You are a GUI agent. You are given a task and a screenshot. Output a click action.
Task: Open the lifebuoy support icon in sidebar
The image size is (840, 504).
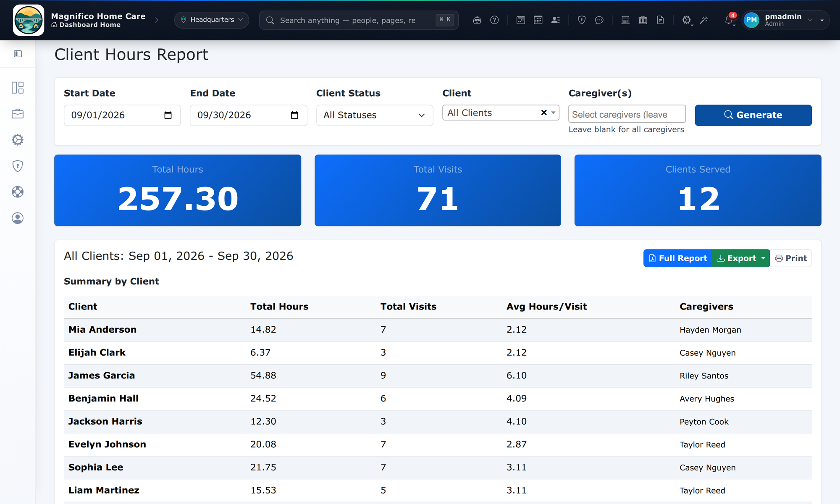coord(18,192)
